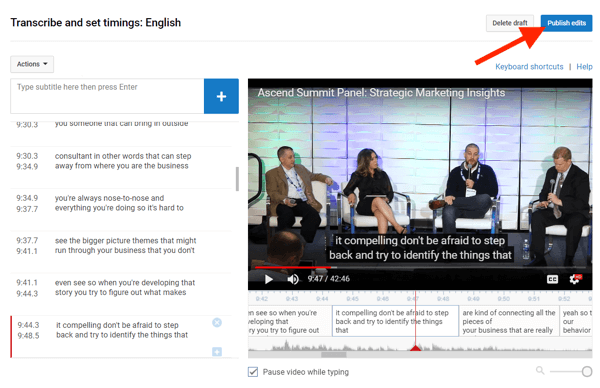The height and width of the screenshot is (388, 600).
Task: Click the 9:48.5 end time of active subtitle
Action: (28, 336)
